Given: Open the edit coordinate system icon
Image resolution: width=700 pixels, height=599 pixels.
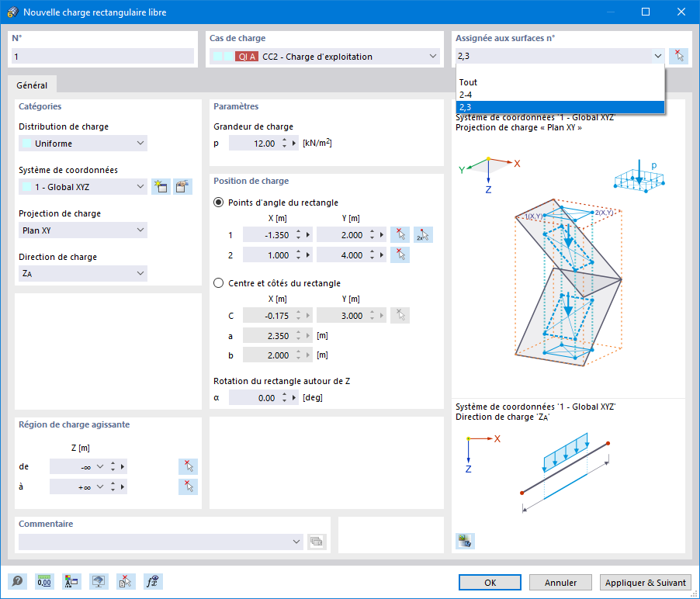Looking at the screenshot, I should coord(182,186).
